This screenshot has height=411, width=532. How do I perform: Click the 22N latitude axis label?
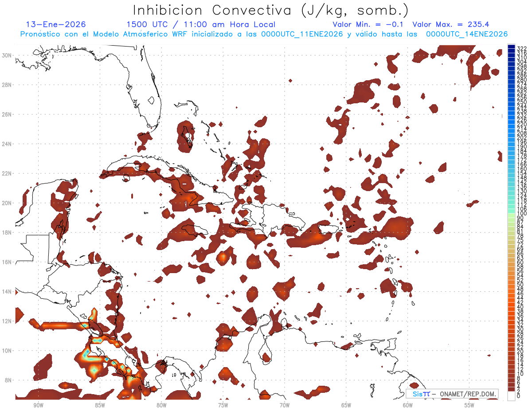click(7, 173)
